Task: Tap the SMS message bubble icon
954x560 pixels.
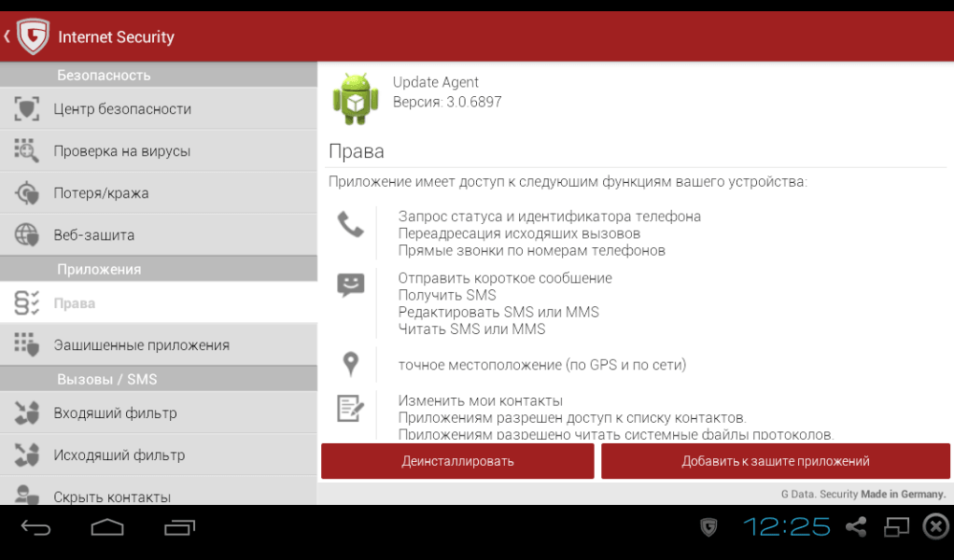Action: coord(350,285)
